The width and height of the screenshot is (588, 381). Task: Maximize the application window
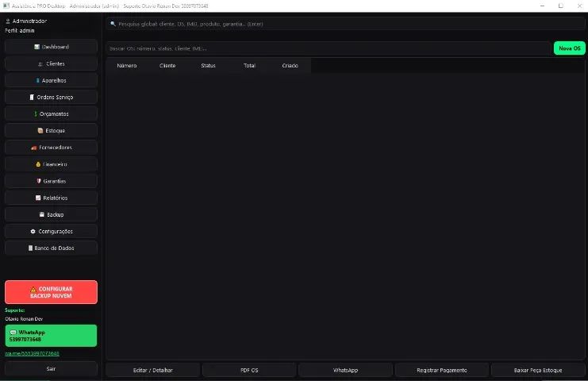(561, 6)
